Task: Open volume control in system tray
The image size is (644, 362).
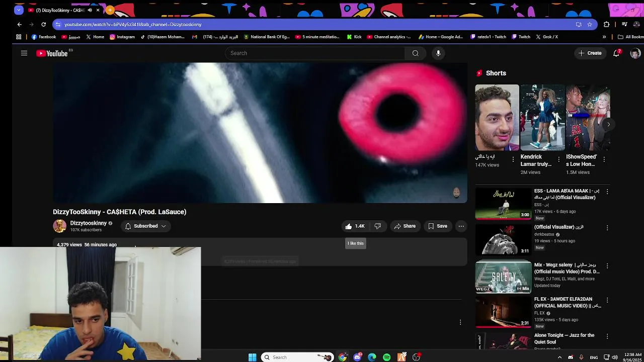Action: (615, 357)
